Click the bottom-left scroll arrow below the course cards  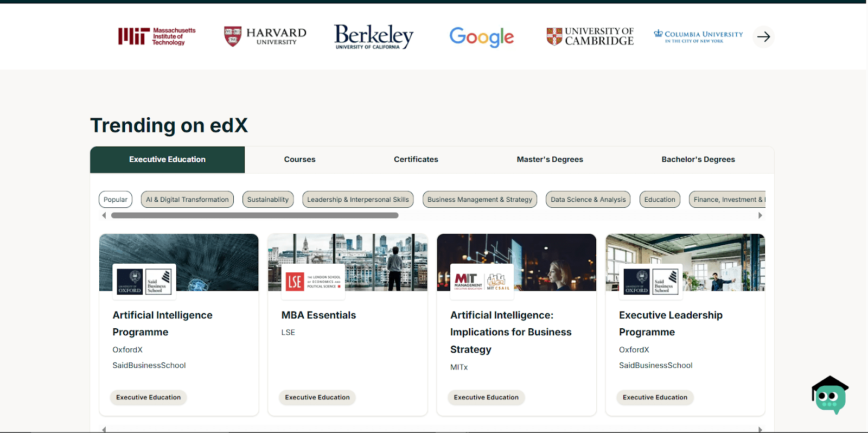click(104, 430)
